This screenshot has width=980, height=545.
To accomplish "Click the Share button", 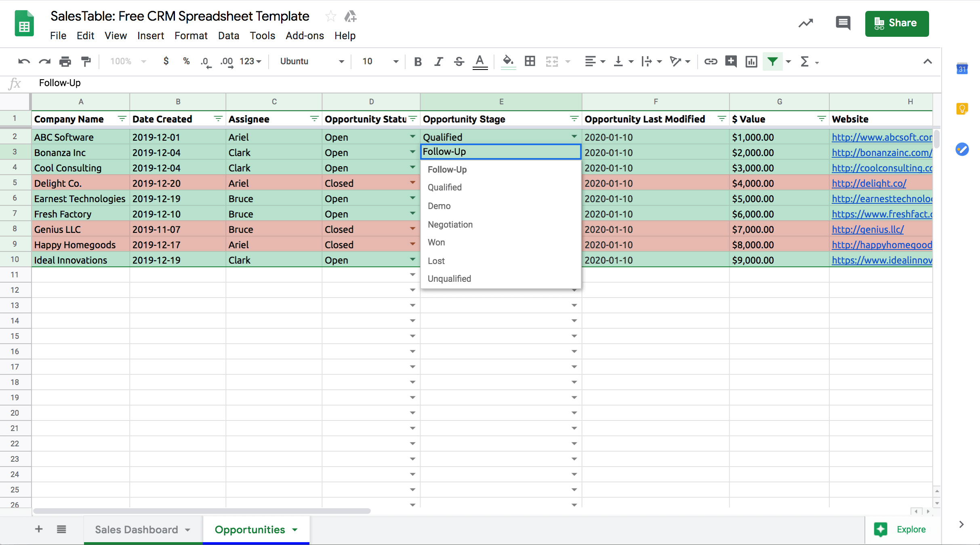I will point(897,23).
